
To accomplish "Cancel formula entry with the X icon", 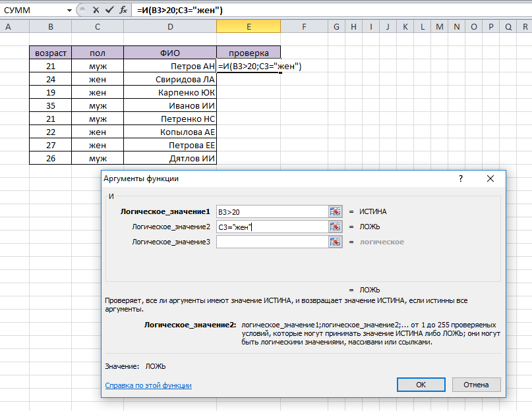I will (96, 10).
